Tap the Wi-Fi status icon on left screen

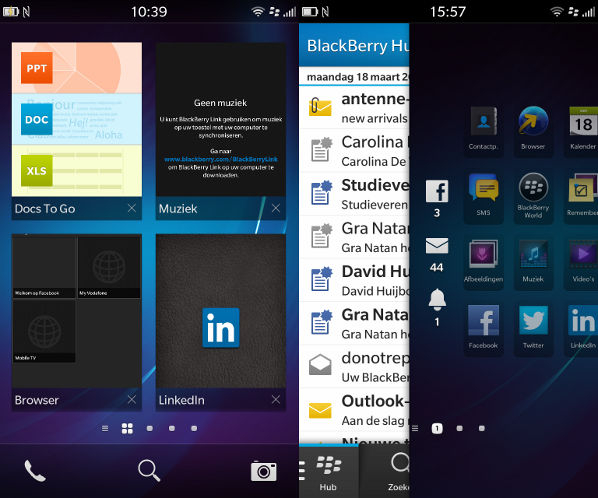258,11
